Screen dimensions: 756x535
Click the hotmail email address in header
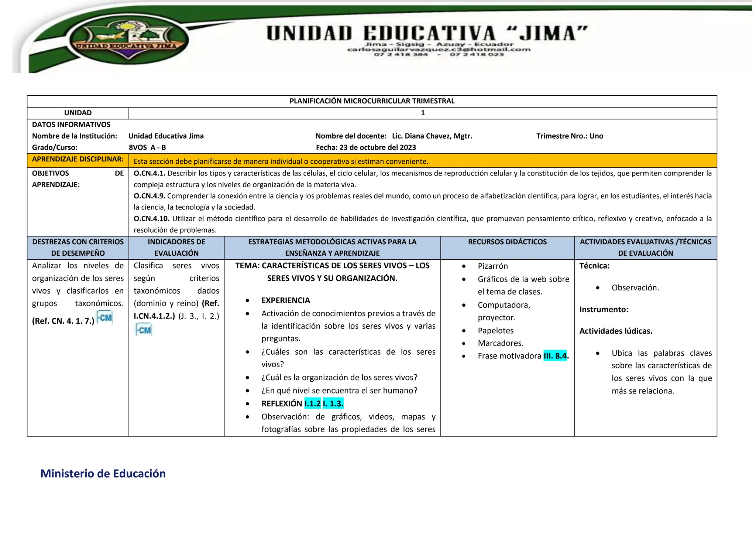(439, 49)
